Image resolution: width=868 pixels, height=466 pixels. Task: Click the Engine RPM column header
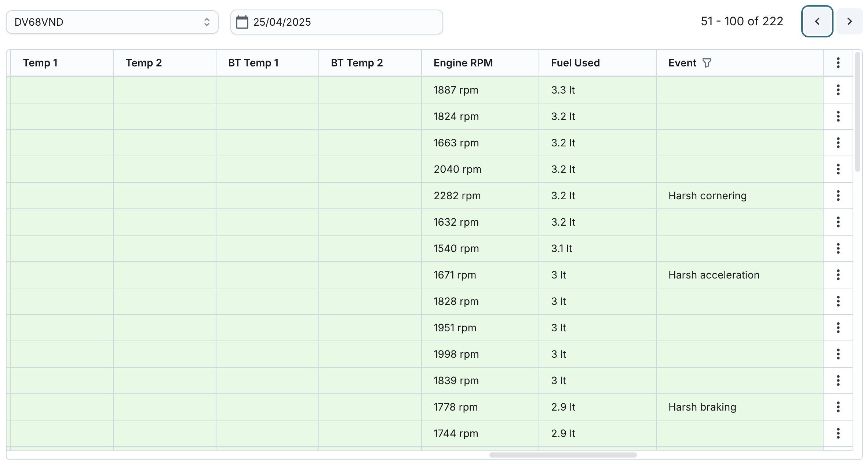tap(463, 63)
